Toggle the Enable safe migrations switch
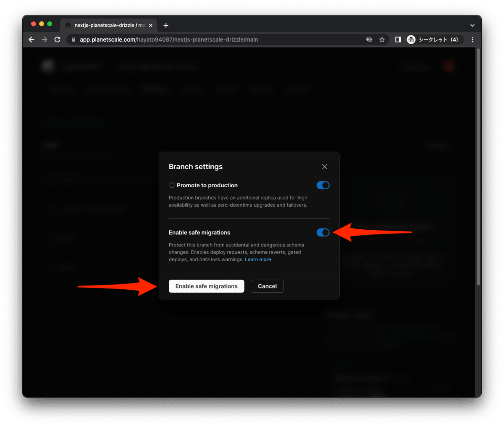 click(323, 232)
